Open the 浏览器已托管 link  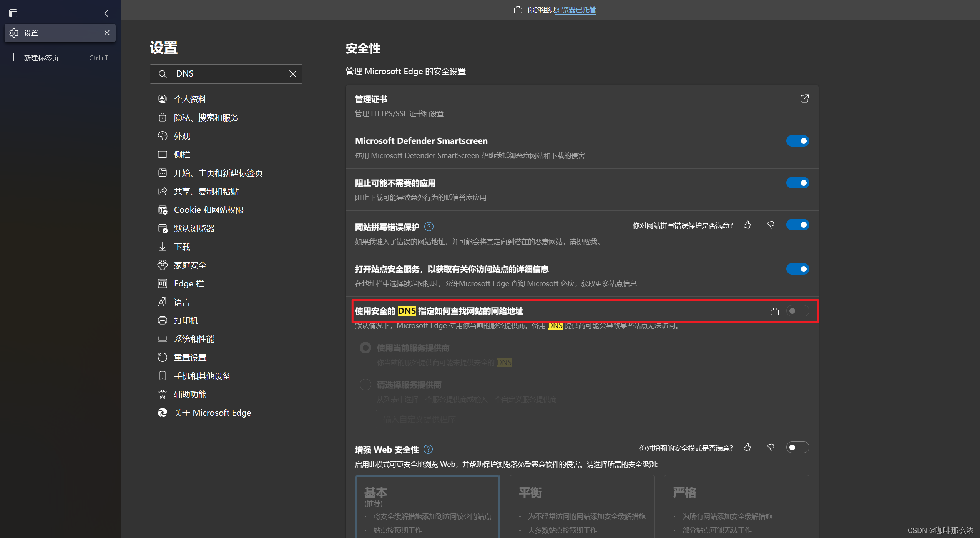pyautogui.click(x=575, y=10)
